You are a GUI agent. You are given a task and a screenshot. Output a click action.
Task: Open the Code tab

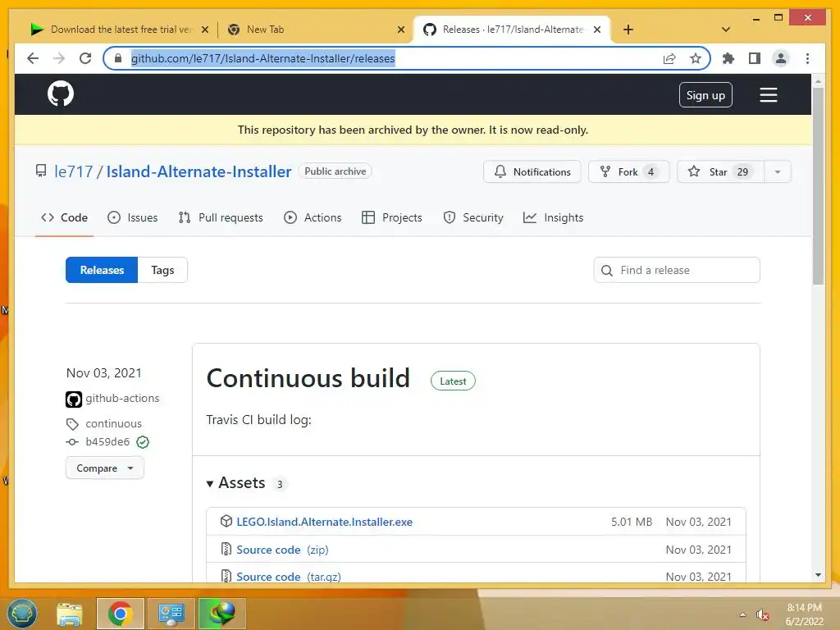coord(64,217)
